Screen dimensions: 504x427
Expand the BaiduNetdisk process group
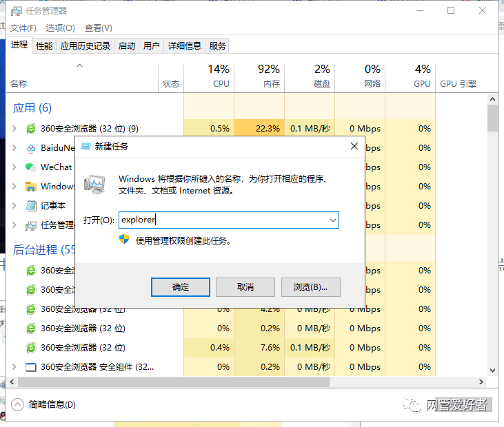(x=14, y=148)
